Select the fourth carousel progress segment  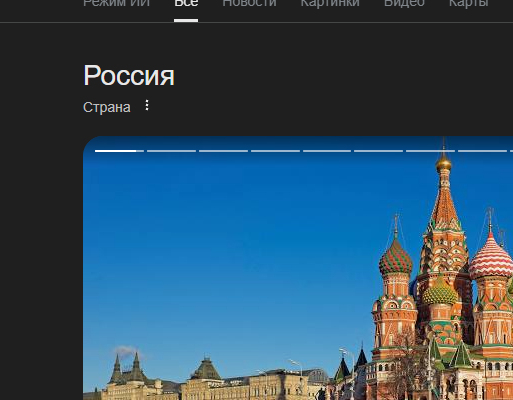(275, 151)
